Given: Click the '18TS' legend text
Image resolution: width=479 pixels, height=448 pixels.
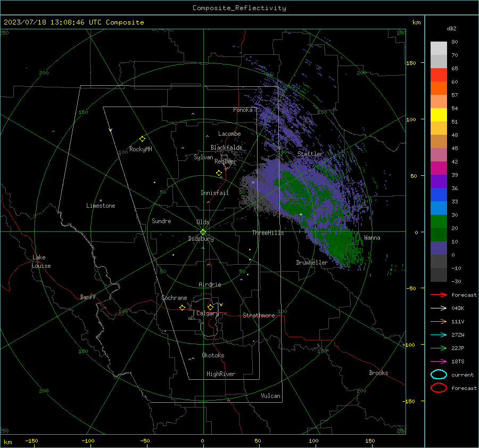Looking at the screenshot, I should (x=458, y=362).
